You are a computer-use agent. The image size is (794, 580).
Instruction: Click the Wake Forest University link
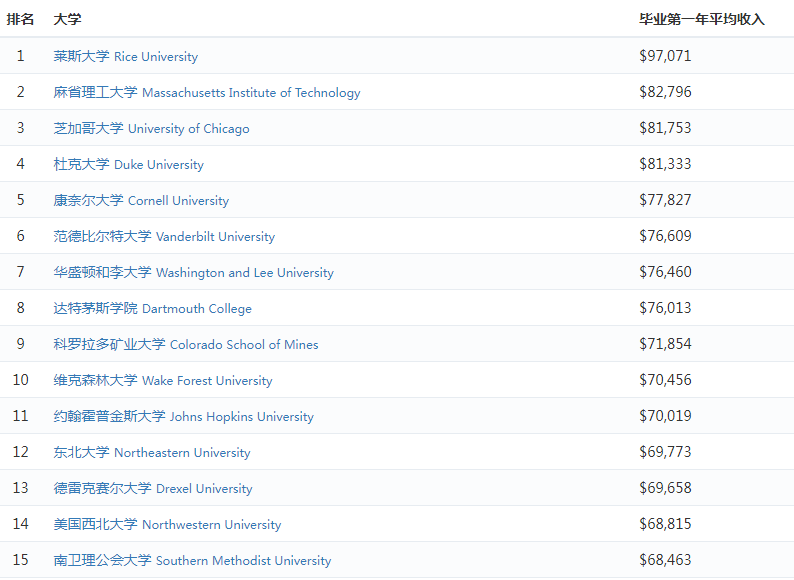coord(163,381)
